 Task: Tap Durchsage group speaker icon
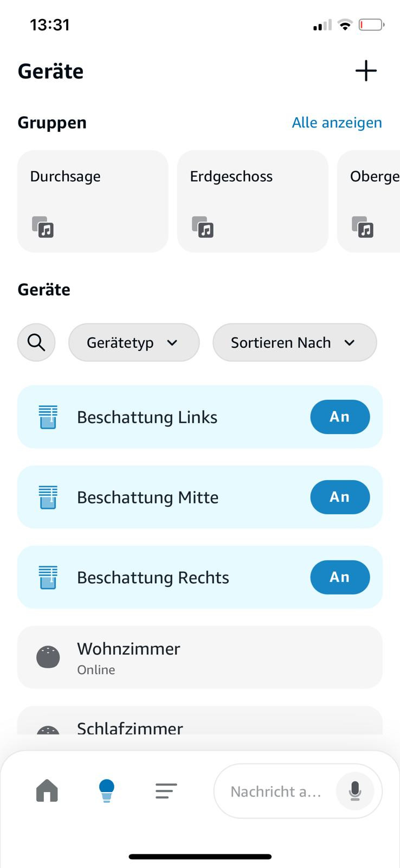click(43, 227)
